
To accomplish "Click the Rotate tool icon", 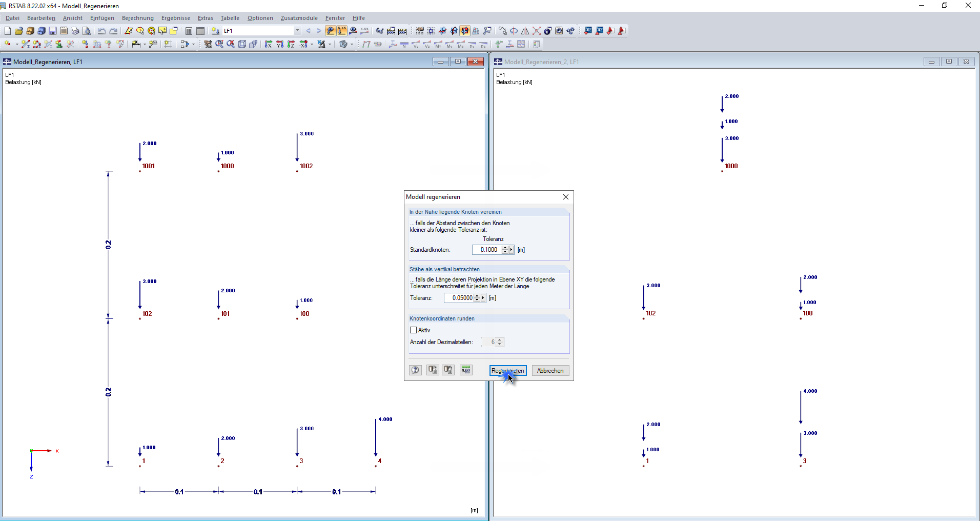I will [x=514, y=31].
